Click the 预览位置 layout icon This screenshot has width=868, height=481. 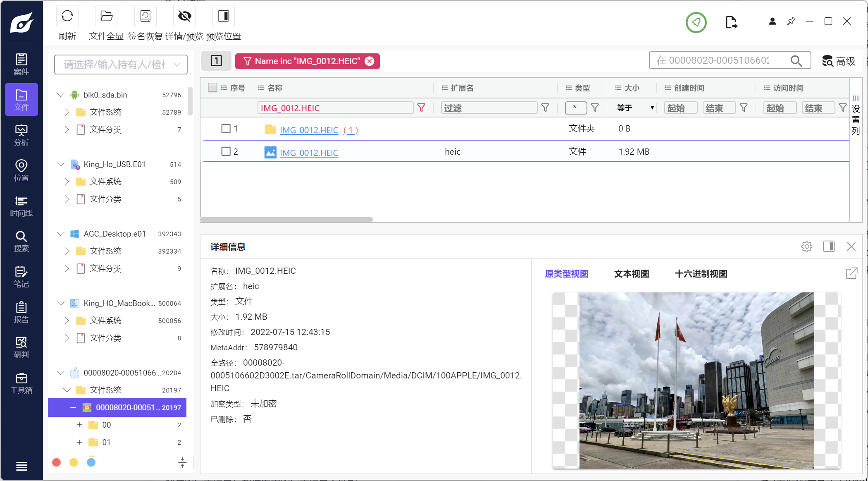coord(223,16)
